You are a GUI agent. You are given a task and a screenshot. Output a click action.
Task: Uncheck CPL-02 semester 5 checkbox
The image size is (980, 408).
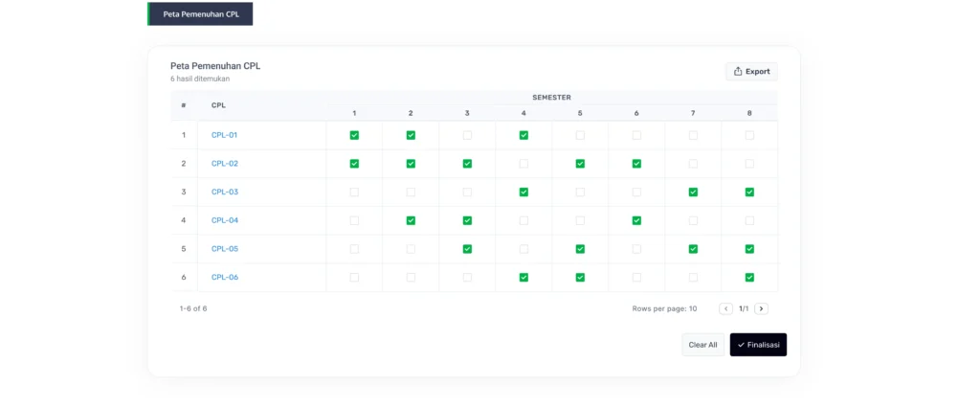(x=580, y=164)
